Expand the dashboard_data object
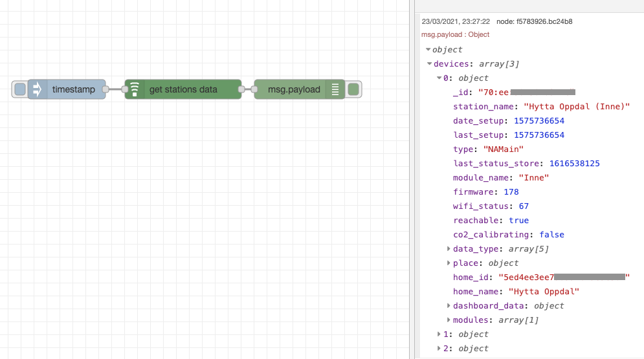 point(449,306)
